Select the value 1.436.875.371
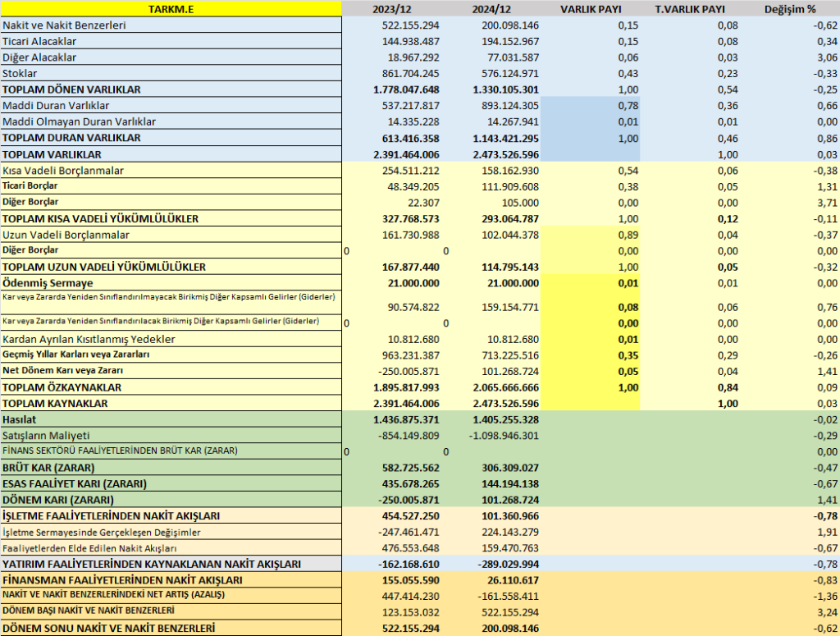 click(x=406, y=419)
